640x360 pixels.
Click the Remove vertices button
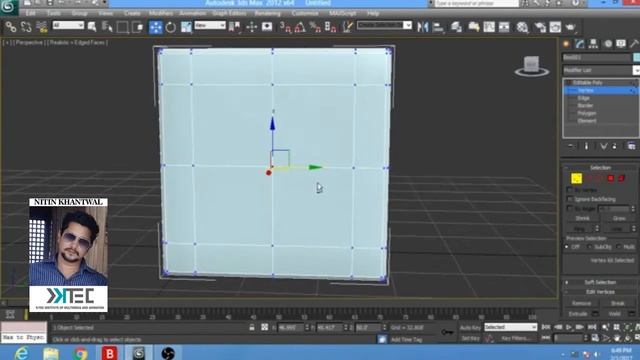581,303
